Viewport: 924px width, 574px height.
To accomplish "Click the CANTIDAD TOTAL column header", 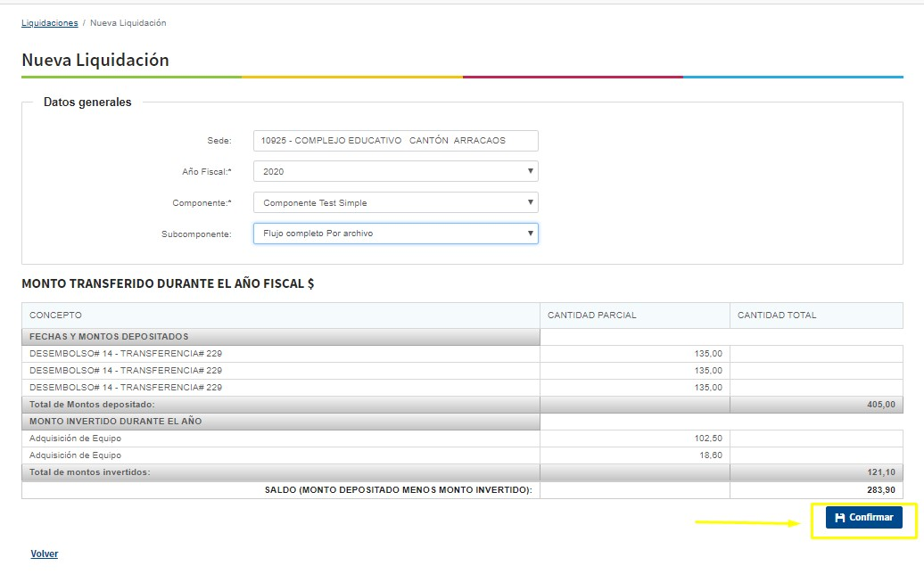I will 776,316.
